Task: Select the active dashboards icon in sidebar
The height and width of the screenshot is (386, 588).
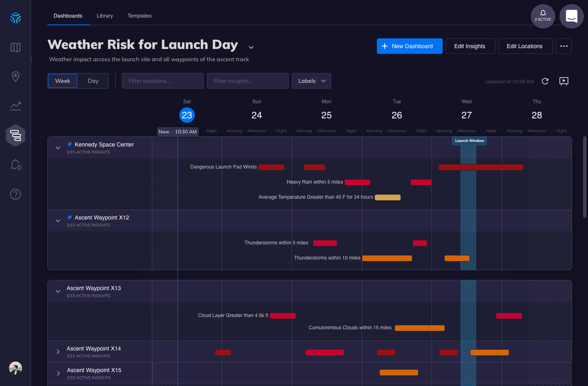Action: coord(15,135)
